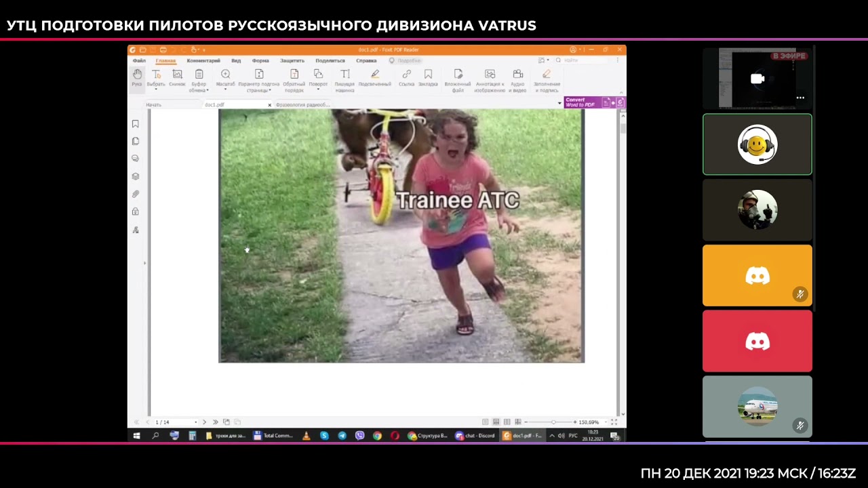Viewport: 868px width, 488px height.
Task: Open the Pages thumbnails side panel
Action: (x=136, y=141)
